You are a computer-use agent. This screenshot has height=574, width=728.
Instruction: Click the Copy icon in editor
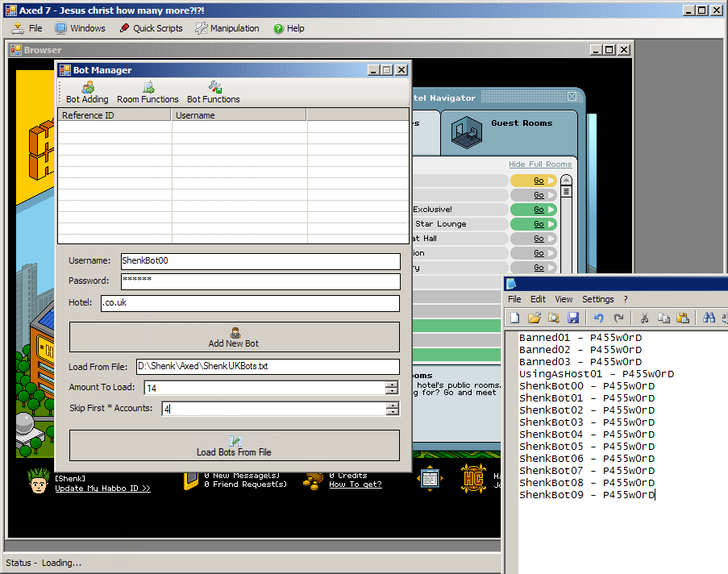[664, 318]
